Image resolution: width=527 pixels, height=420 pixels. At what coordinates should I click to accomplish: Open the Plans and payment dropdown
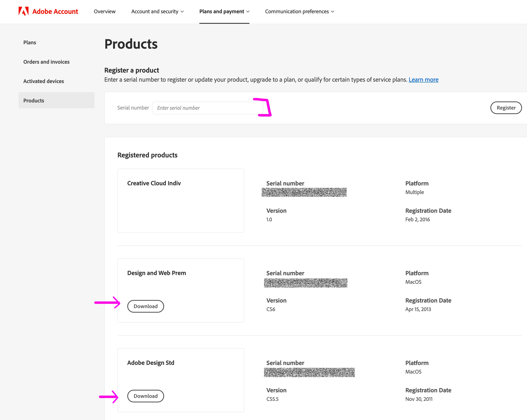[222, 11]
